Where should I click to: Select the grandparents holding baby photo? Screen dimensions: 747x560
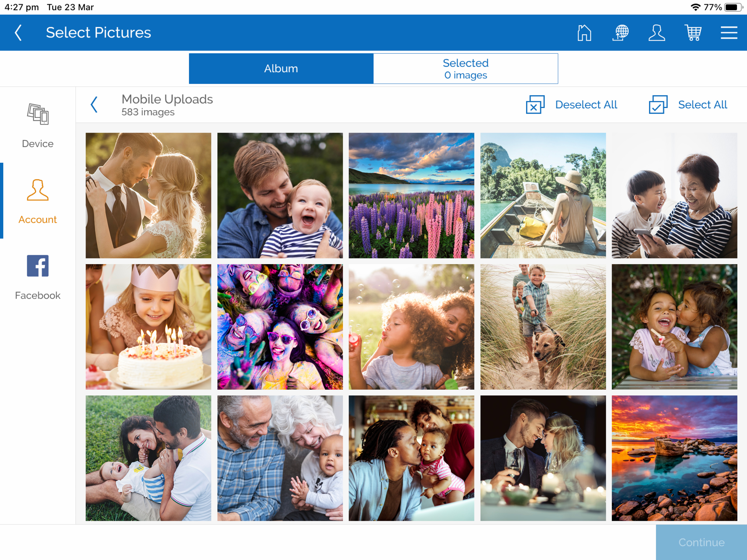(x=280, y=458)
